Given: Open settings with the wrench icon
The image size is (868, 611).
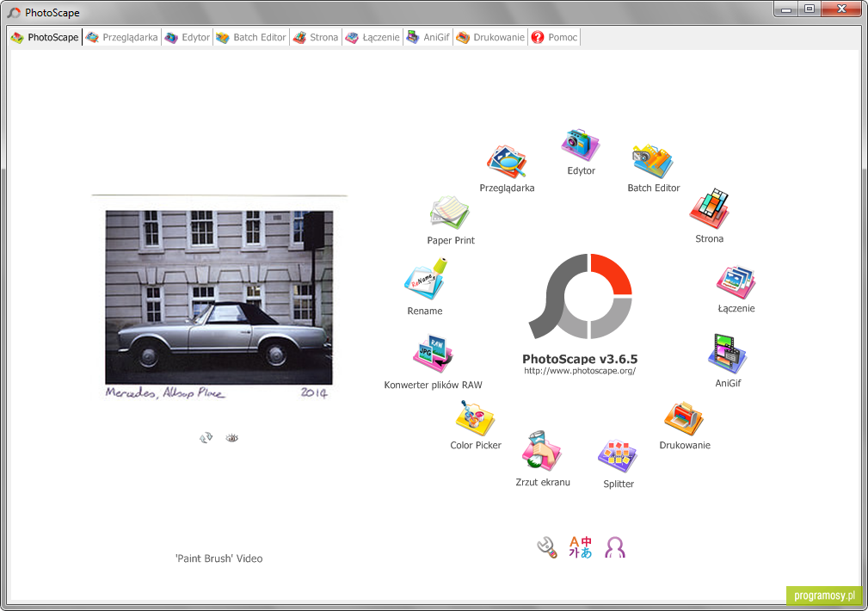Looking at the screenshot, I should 547,547.
